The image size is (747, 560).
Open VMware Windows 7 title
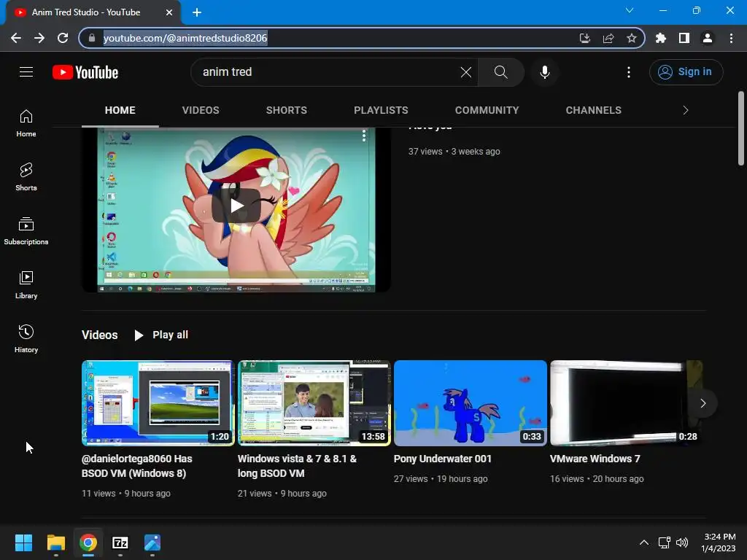pos(595,459)
